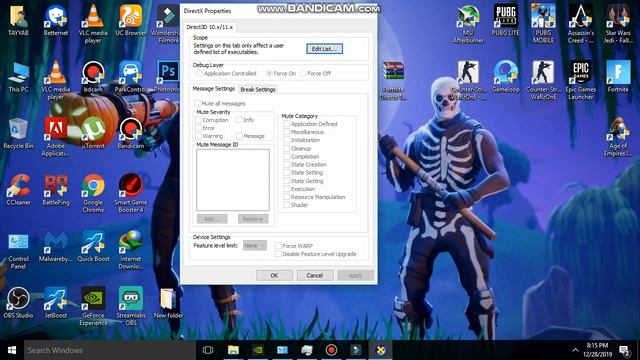Viewport: 640px width, 360px height.
Task: Select the Message Settings tab
Action: coord(213,89)
